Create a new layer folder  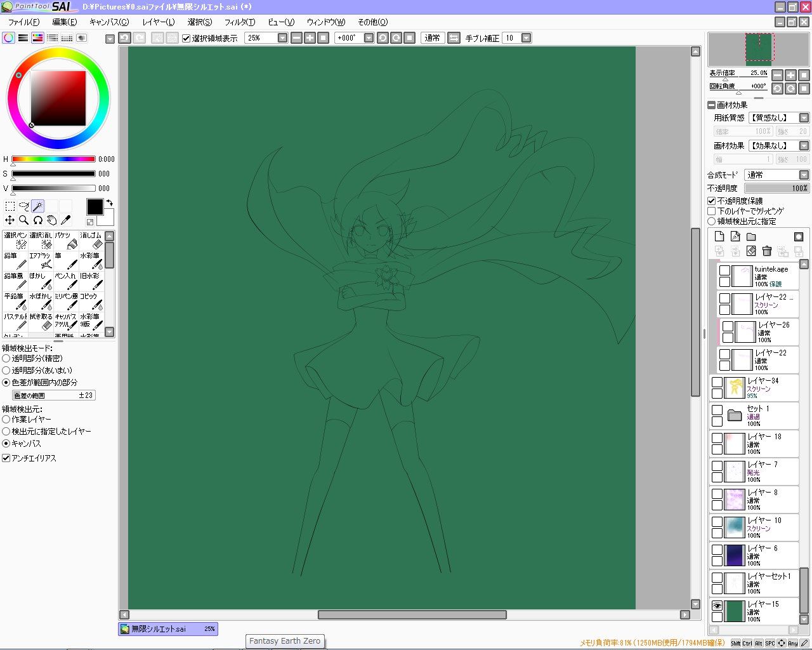(751, 236)
